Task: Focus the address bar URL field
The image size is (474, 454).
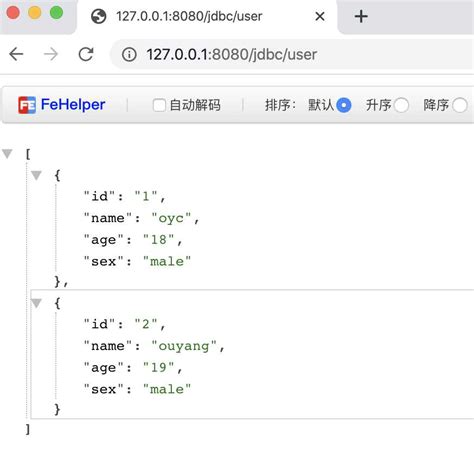Action: 292,54
